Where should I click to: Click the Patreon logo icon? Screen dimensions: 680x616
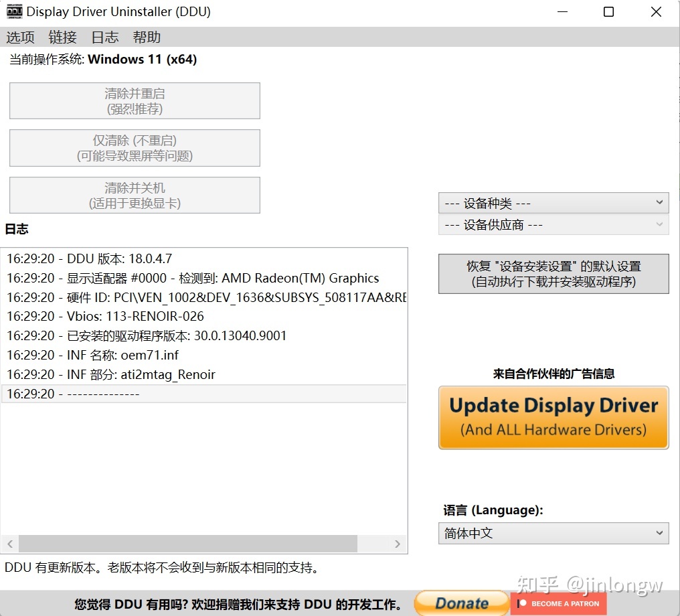coord(521,603)
